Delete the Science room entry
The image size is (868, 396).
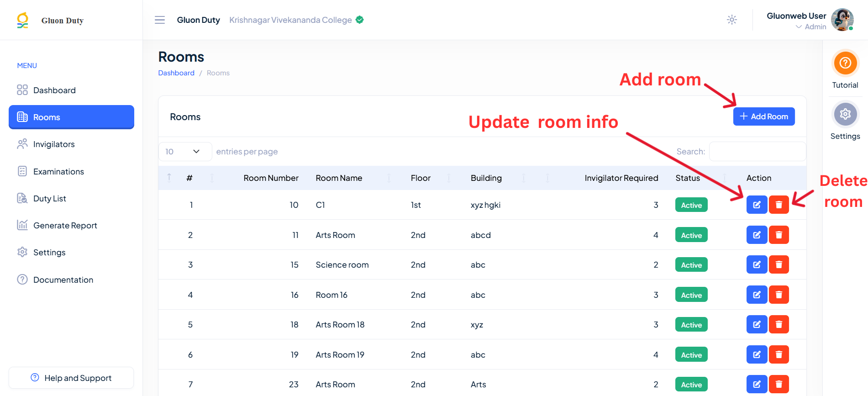(x=779, y=264)
